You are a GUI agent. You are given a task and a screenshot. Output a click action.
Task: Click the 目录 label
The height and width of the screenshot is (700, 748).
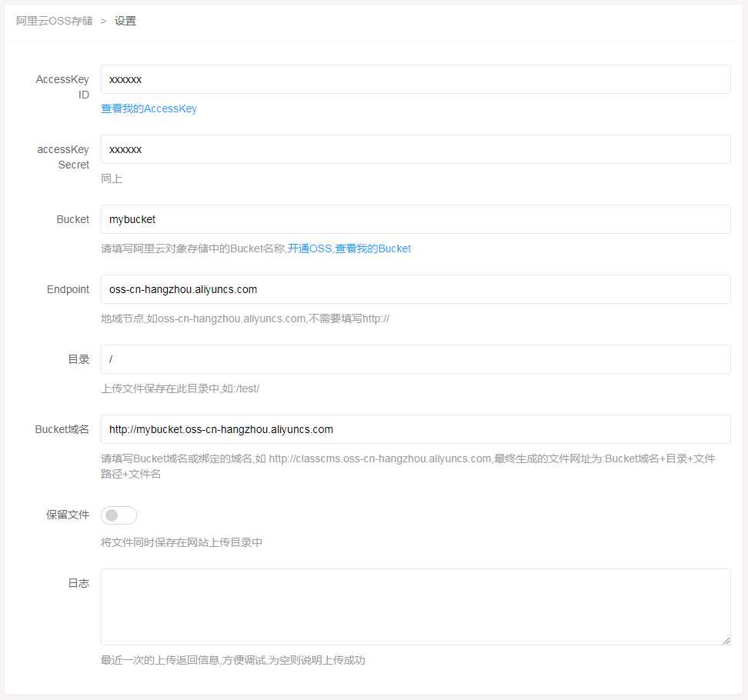(78, 359)
